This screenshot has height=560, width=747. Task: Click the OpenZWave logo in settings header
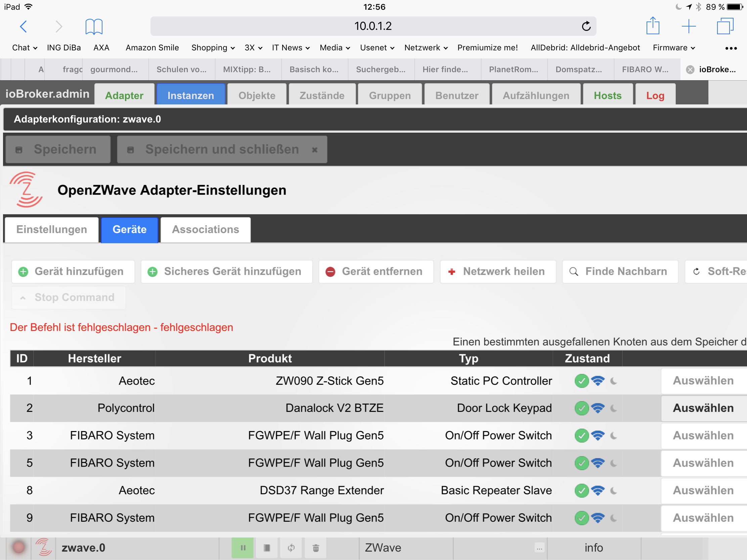[x=26, y=189]
